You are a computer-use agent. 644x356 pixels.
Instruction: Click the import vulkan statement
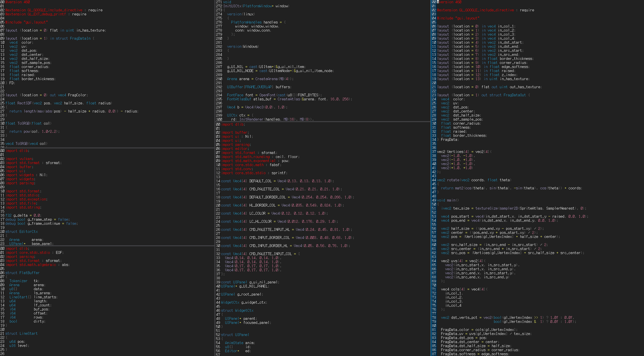(19, 159)
